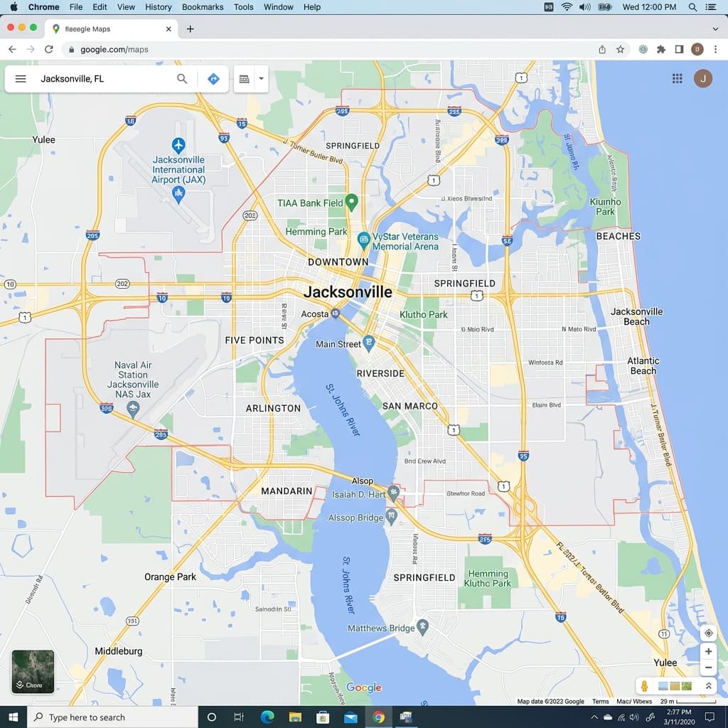Click the Atlantic Beach label
This screenshot has height=728, width=728.
click(643, 366)
